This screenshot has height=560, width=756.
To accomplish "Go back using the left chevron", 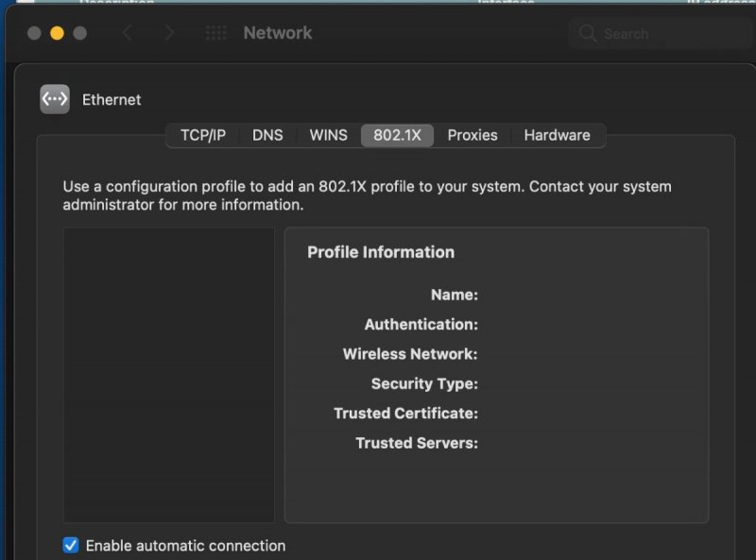I will point(128,33).
